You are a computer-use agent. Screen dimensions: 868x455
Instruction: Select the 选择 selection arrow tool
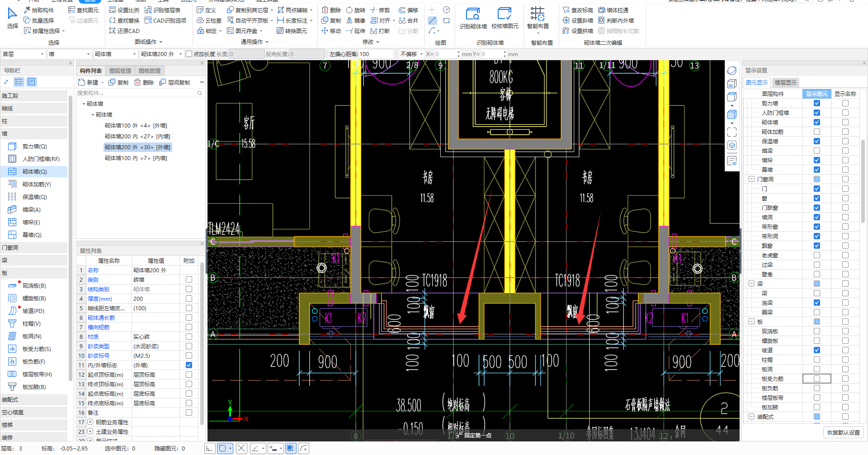point(12,18)
